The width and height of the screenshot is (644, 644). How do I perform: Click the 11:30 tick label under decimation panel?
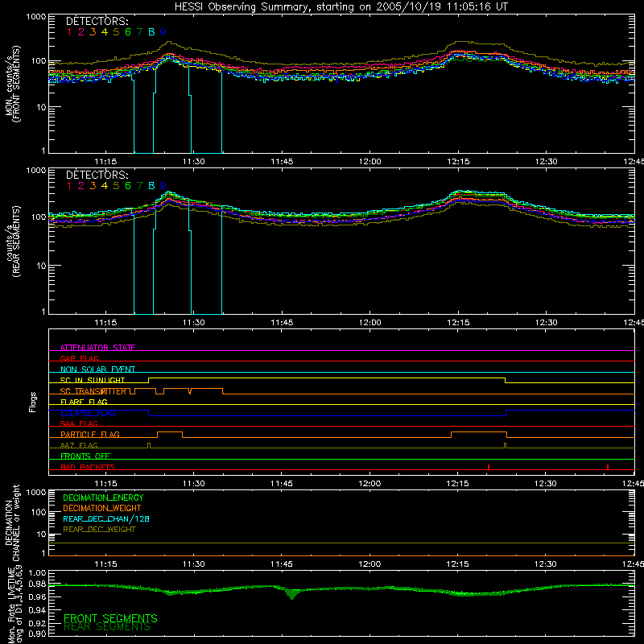[193, 564]
